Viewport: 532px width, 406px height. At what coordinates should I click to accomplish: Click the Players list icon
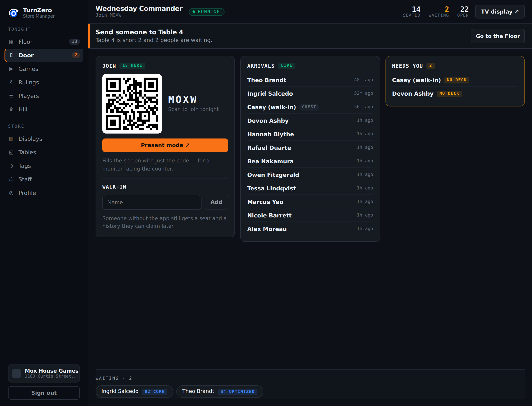pyautogui.click(x=11, y=96)
